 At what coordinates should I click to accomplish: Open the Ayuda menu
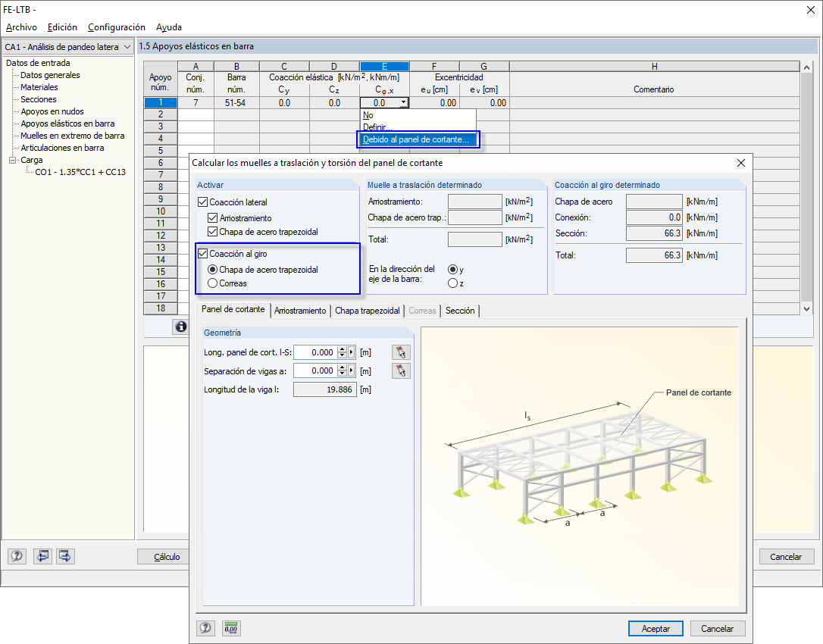coord(169,27)
